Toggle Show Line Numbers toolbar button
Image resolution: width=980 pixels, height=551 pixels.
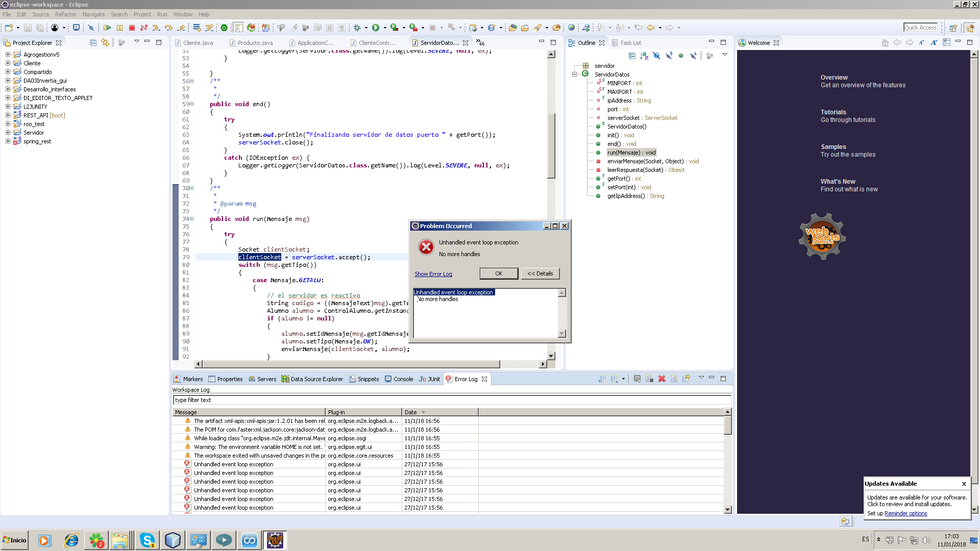pos(239,28)
